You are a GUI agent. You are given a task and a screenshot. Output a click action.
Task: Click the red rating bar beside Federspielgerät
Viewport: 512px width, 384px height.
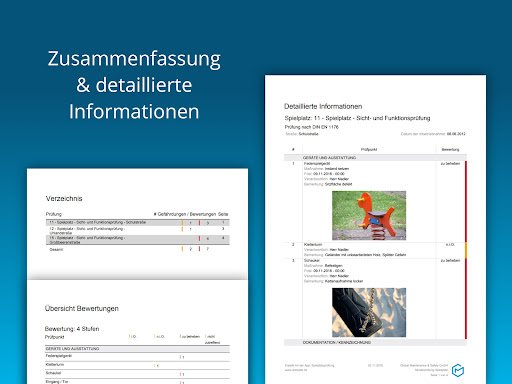[466, 201]
